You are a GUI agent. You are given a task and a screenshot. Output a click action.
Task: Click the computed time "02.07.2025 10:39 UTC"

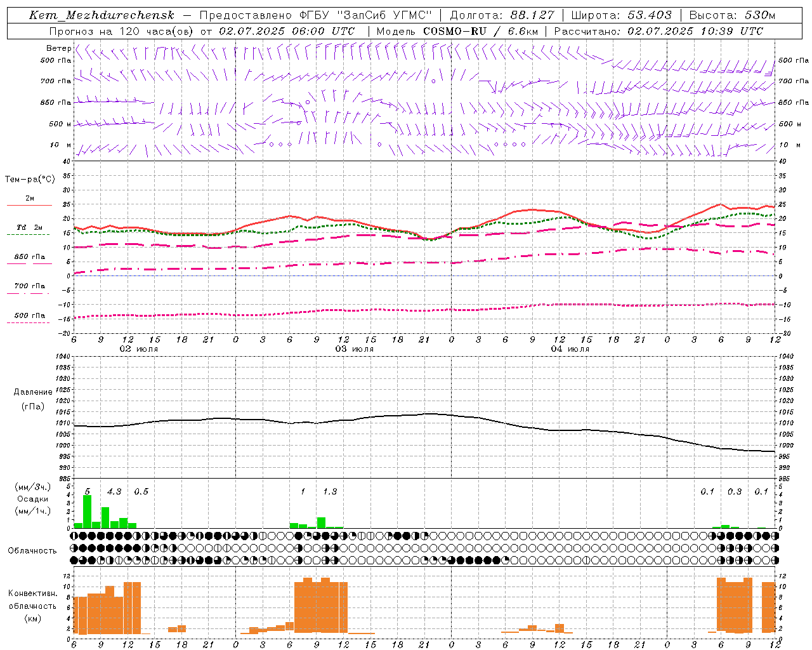coord(695,31)
